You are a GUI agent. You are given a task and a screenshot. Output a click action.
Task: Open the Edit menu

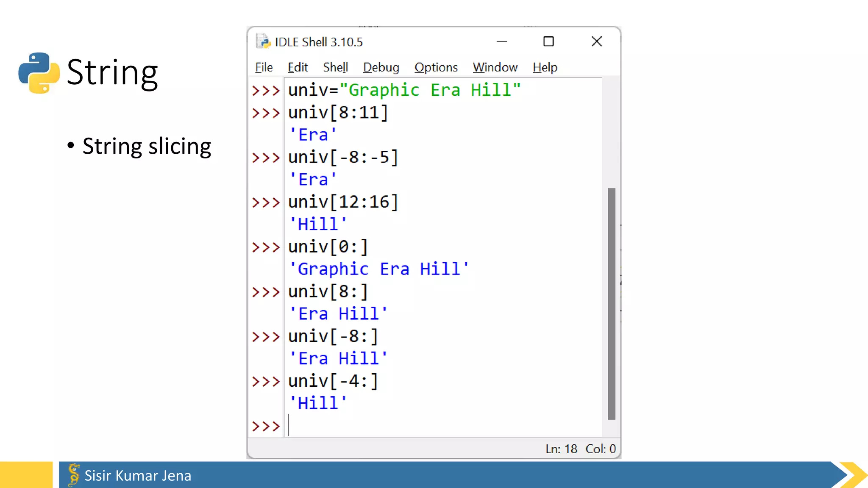coord(298,67)
